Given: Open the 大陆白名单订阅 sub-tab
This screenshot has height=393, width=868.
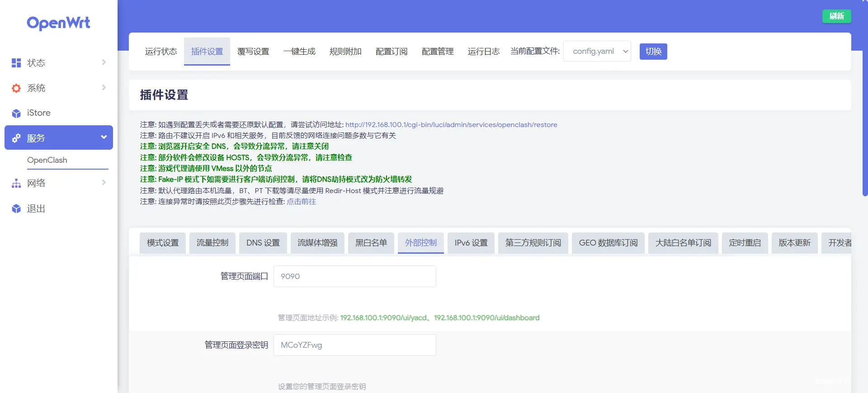Looking at the screenshot, I should [683, 243].
